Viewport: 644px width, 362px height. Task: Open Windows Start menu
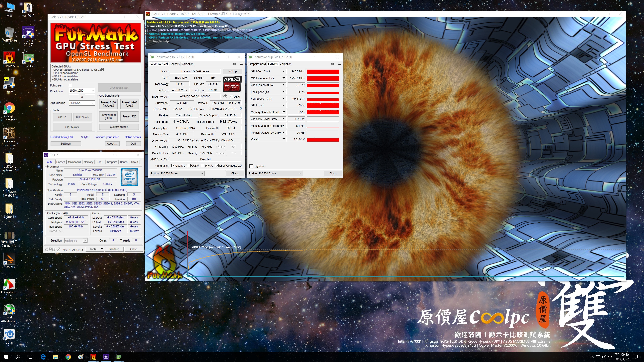6,357
